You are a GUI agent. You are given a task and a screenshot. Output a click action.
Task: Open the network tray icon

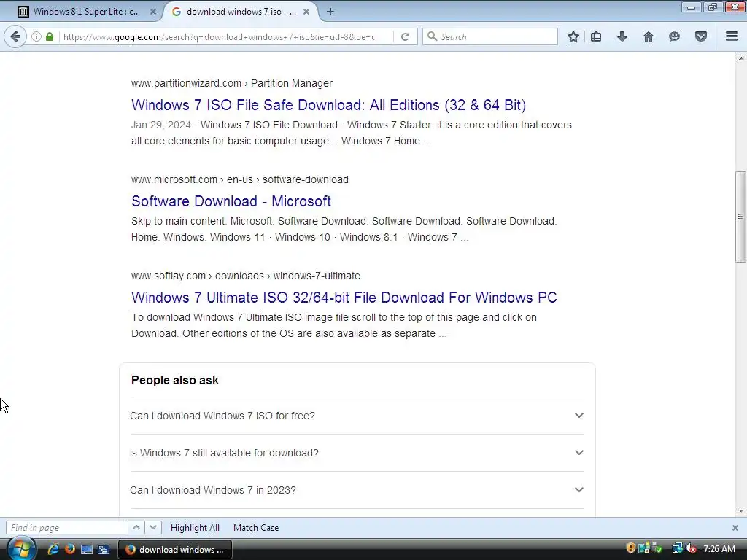pyautogui.click(x=677, y=548)
